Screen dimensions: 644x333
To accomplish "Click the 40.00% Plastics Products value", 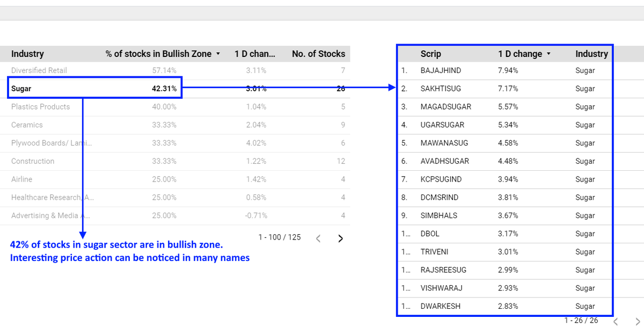I will point(164,107).
